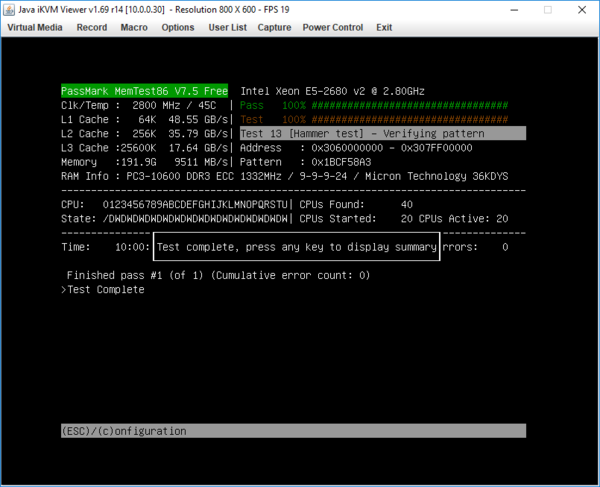Viewport: 600px width, 487px height.
Task: Click the Address 0x3060000000 range text
Action: tap(356, 148)
